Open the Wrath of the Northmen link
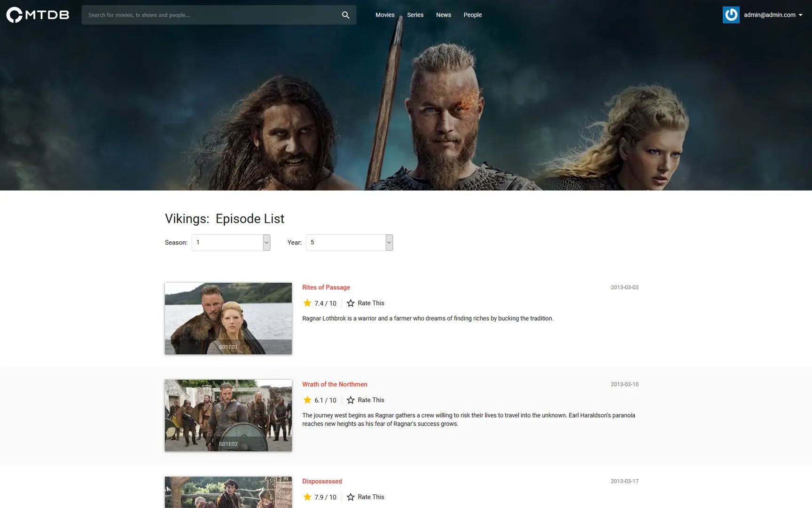The width and height of the screenshot is (812, 508). (335, 384)
